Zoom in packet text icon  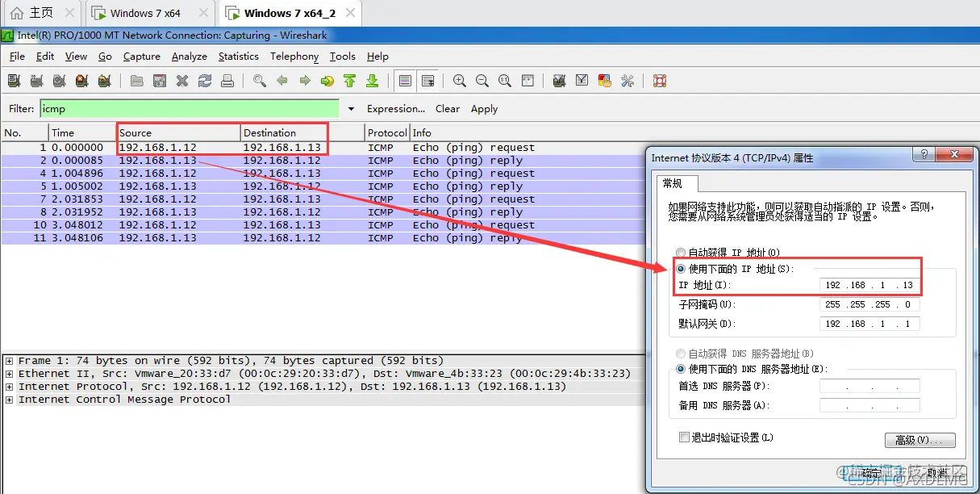click(460, 81)
